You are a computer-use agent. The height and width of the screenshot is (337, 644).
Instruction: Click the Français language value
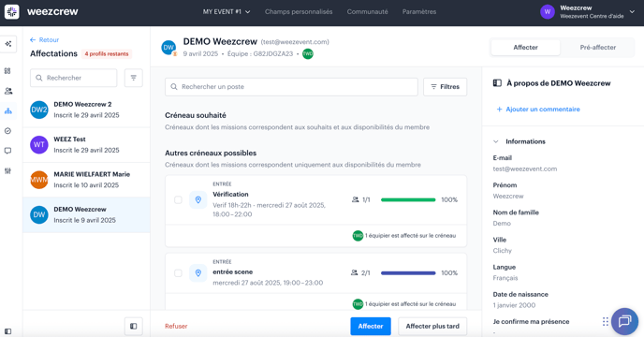pyautogui.click(x=505, y=278)
